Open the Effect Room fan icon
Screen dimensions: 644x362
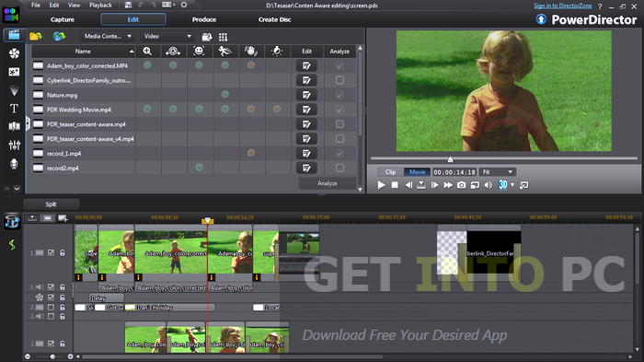(14, 53)
